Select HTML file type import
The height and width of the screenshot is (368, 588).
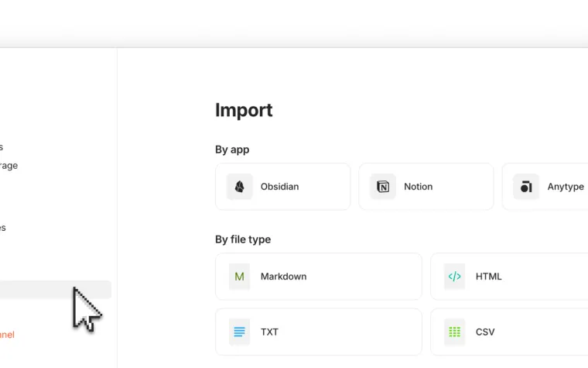coord(509,277)
